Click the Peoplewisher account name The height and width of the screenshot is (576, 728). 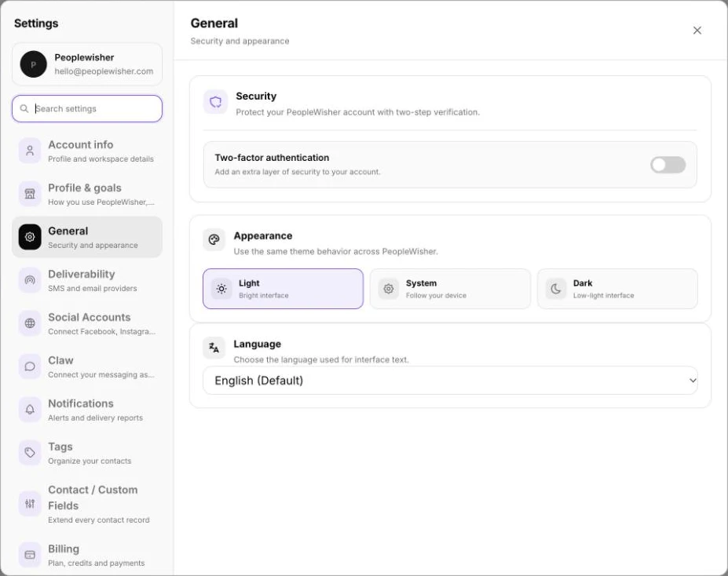pos(84,57)
